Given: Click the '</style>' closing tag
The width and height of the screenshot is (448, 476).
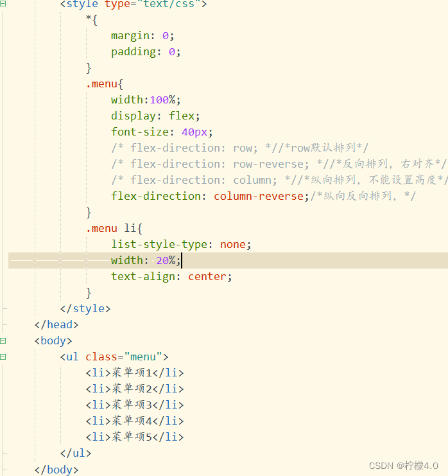Looking at the screenshot, I should coord(85,309).
